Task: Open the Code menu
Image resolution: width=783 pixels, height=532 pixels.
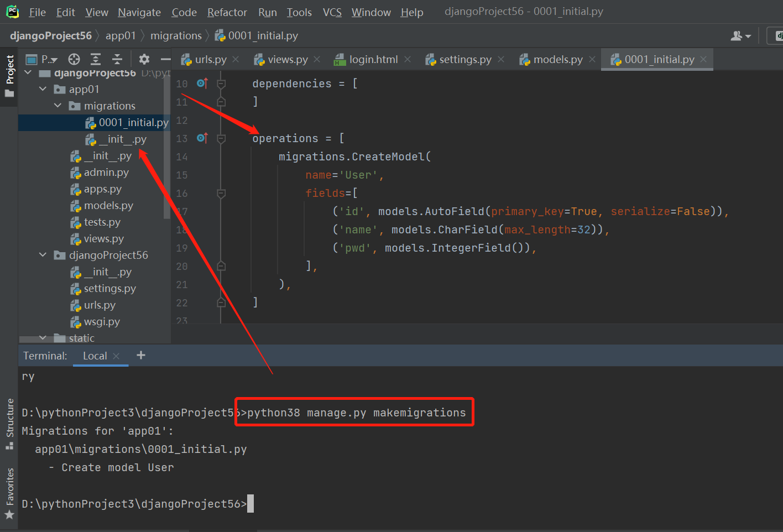Action: click(x=184, y=12)
